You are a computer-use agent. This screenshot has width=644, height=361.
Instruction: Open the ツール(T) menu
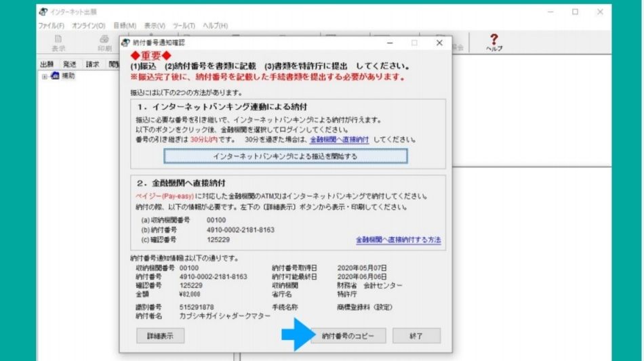point(183,25)
